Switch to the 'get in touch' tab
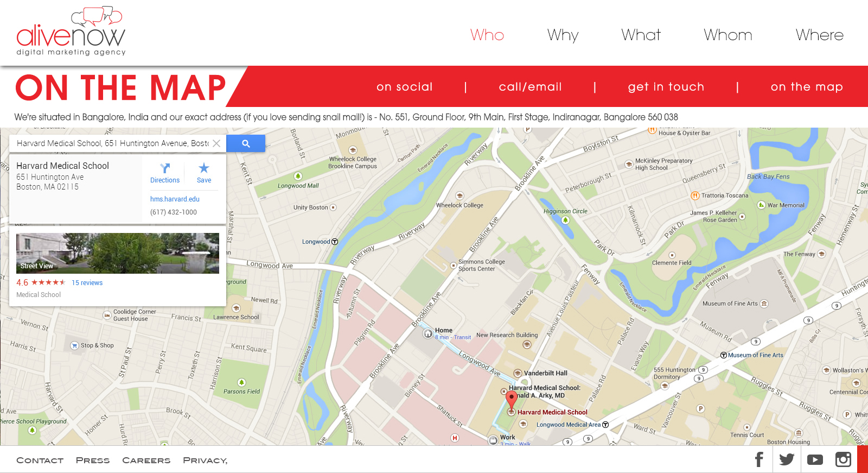 [x=666, y=87]
